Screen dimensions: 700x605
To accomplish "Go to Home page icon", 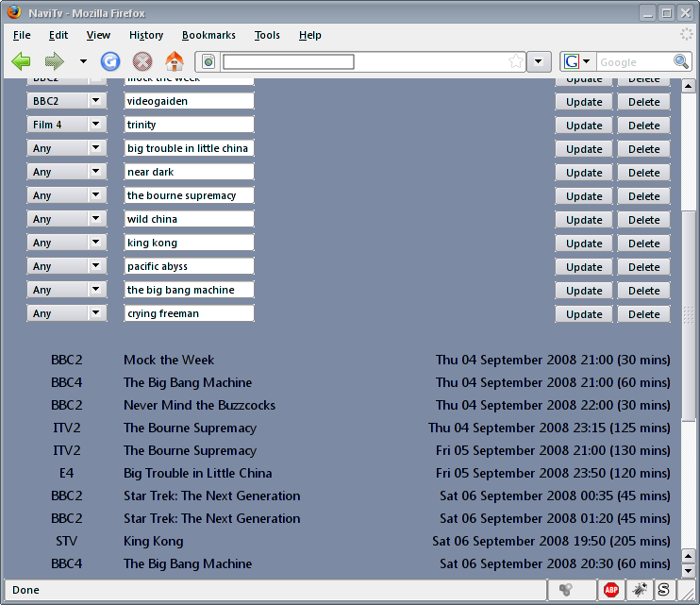I will pyautogui.click(x=175, y=62).
